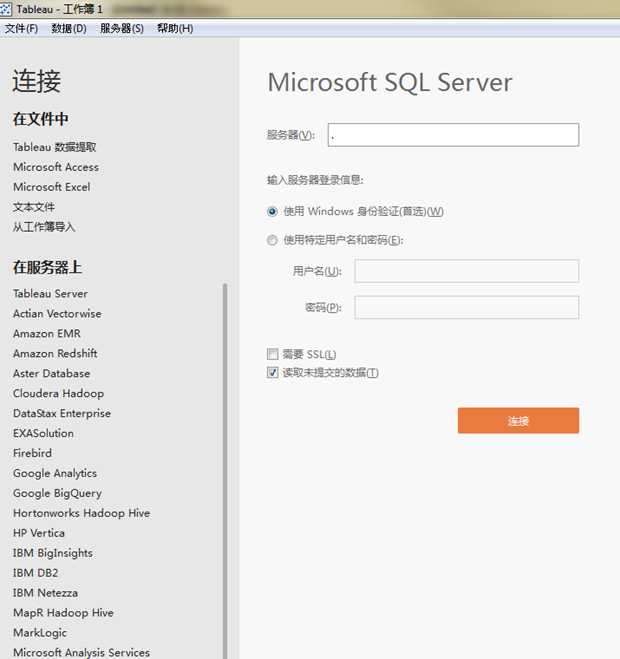620x659 pixels.
Task: Click the 用户名(U) input field
Action: pos(467,271)
